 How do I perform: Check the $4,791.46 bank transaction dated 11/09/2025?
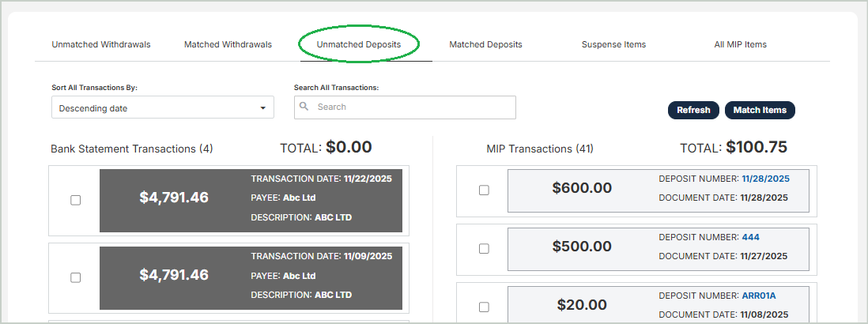click(76, 277)
